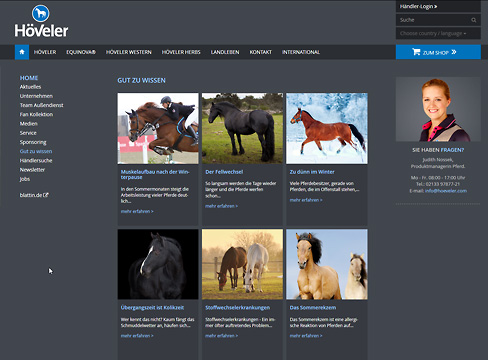
Task: Open the Das Sommerekzem article title
Action: 313,307
